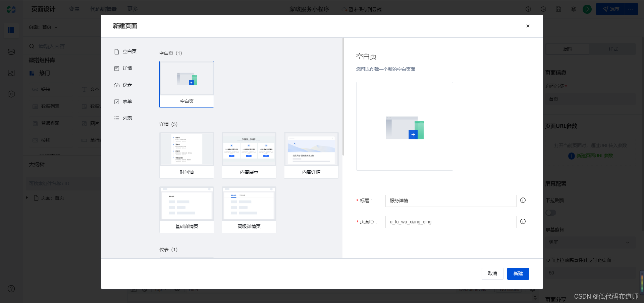Select the 表单 category in dialog sidebar
This screenshot has width=644, height=303.
point(123,102)
